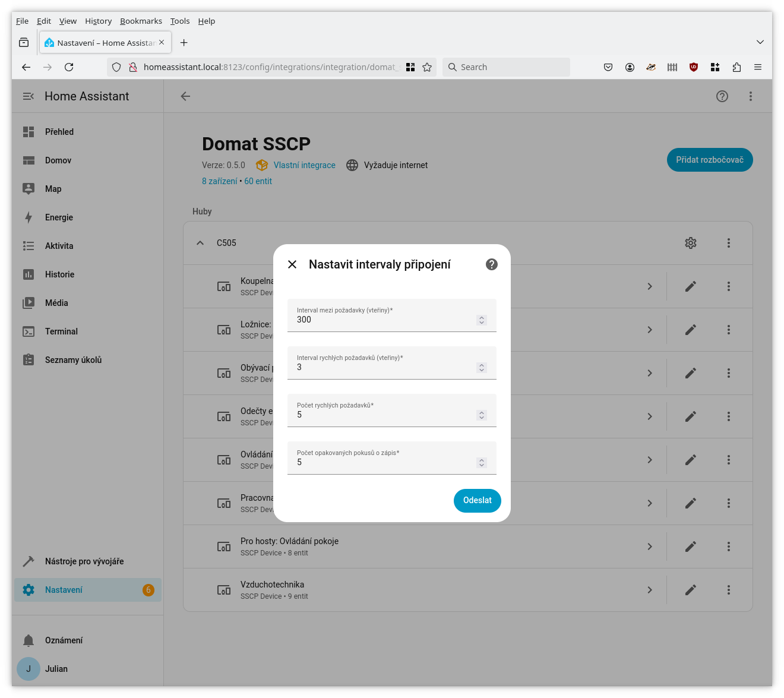The image size is (784, 698).
Task: Open the Julian user profile
Action: [88, 669]
